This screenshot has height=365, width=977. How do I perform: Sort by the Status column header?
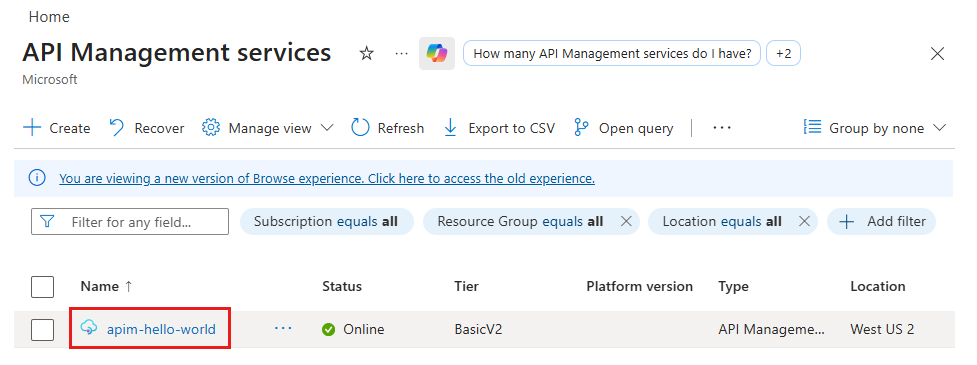pyautogui.click(x=341, y=287)
